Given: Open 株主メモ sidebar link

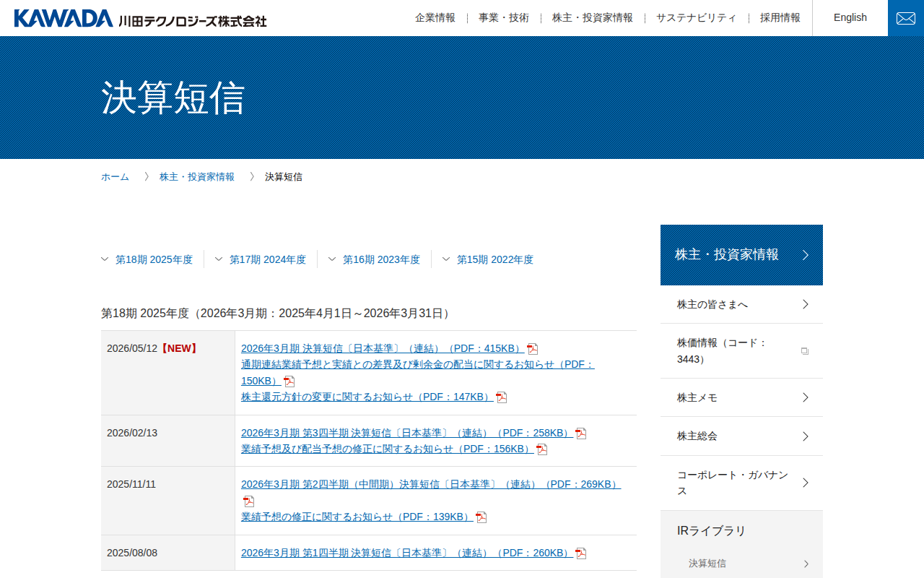Looking at the screenshot, I should 741,397.
